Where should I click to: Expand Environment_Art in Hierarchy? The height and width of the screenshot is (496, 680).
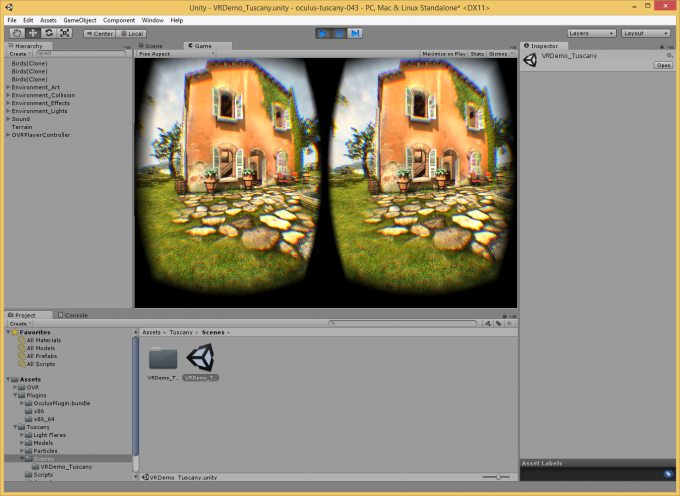8,87
